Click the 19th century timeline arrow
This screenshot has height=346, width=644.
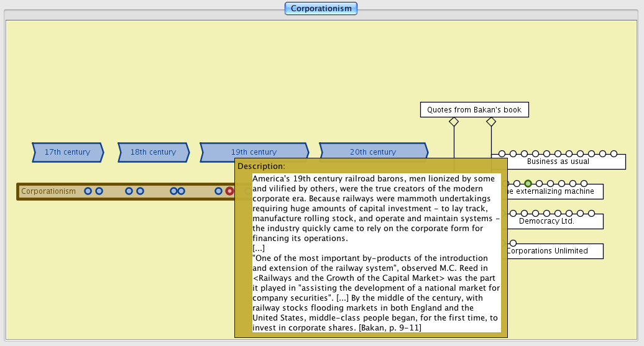pos(254,152)
